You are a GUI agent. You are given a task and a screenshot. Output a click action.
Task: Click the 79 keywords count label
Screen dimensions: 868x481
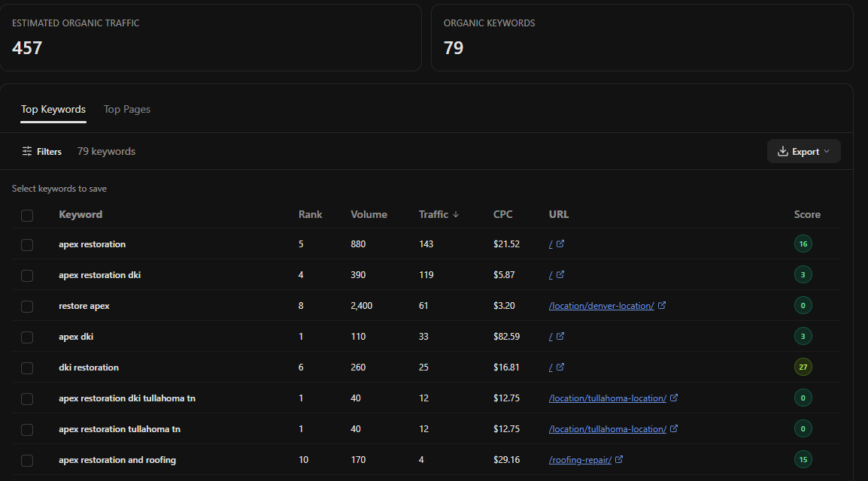[106, 152]
